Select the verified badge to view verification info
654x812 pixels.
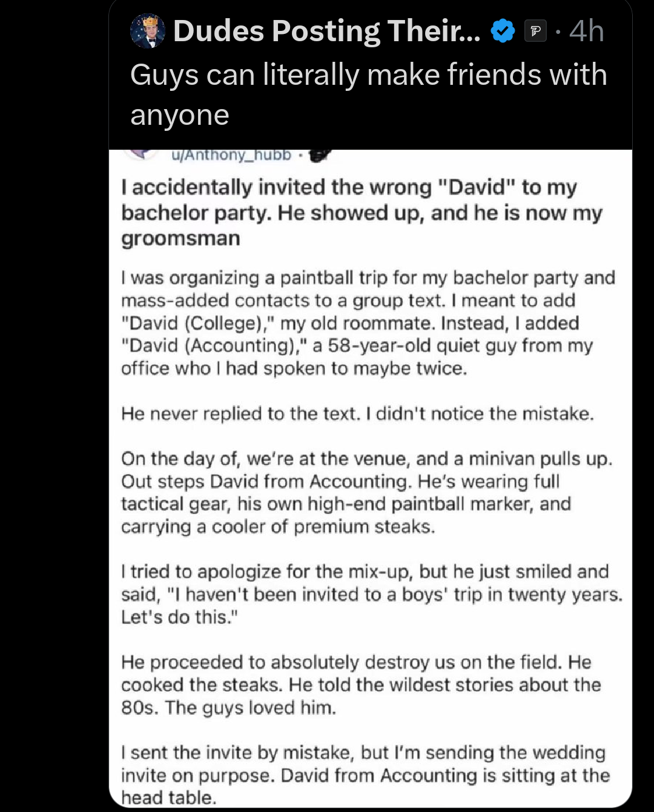pyautogui.click(x=501, y=30)
